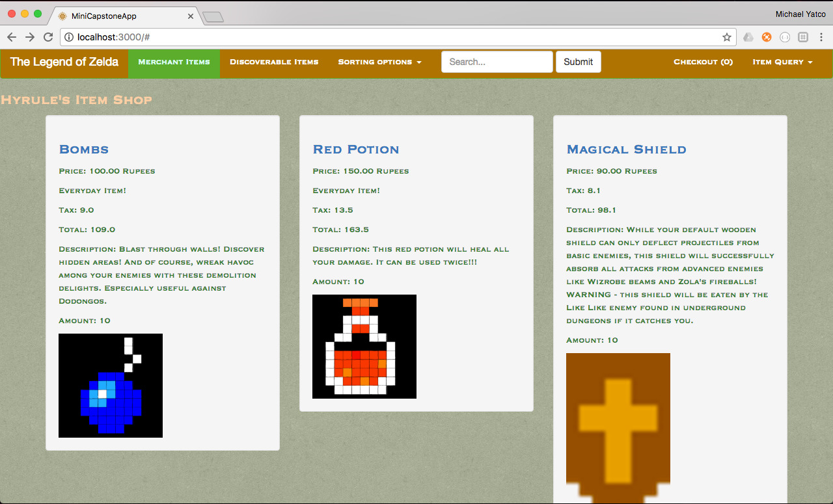The height and width of the screenshot is (504, 833).
Task: Expand the Sorting options dropdown
Action: point(380,63)
